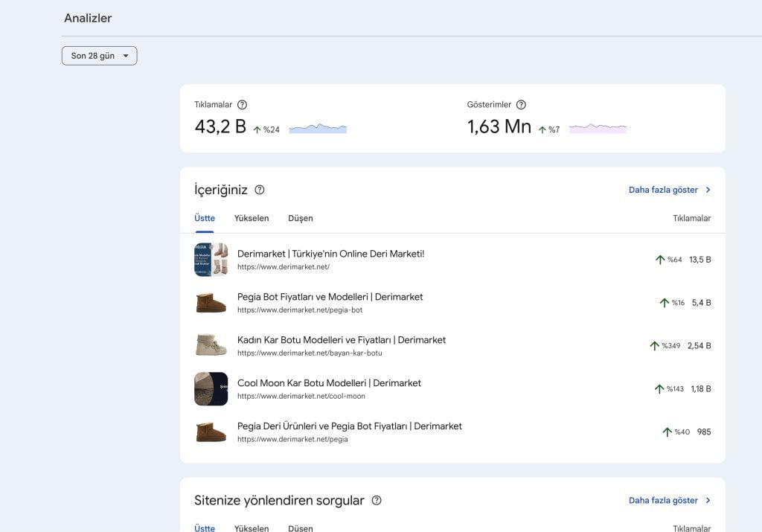Click help icon beside İçeriğiniz heading
The image size is (762, 532).
(260, 190)
